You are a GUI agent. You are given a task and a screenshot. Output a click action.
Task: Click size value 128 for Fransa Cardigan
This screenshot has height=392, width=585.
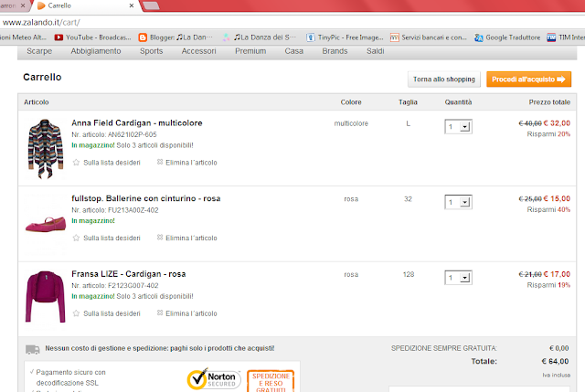pyautogui.click(x=409, y=274)
